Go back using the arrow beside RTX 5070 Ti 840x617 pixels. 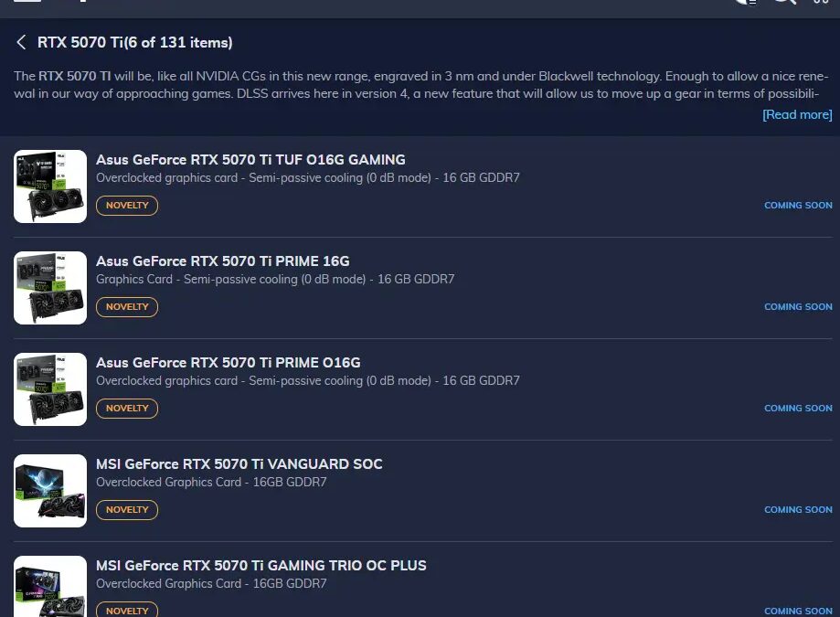(21, 42)
